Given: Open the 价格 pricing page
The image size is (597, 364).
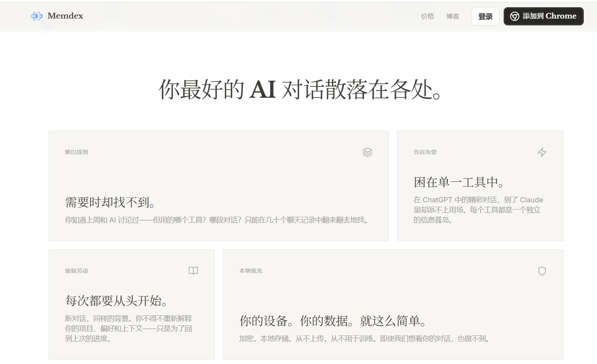Looking at the screenshot, I should 427,16.
